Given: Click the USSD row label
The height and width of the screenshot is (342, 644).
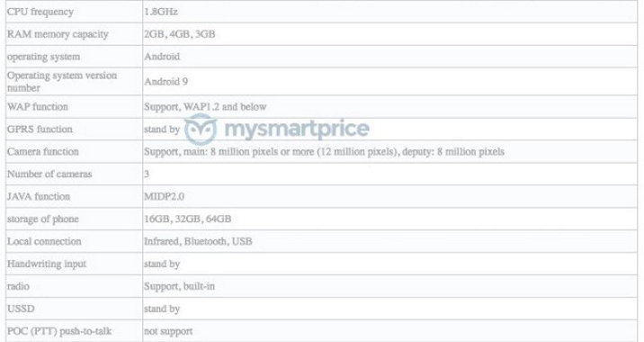Looking at the screenshot, I should (x=21, y=309).
